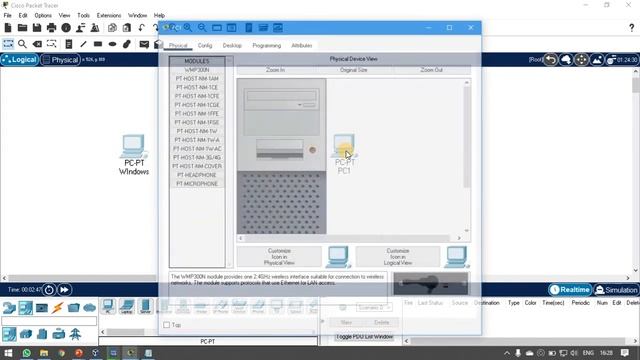Open the File menu
Screen dimensions: 640x360
click(7, 15)
